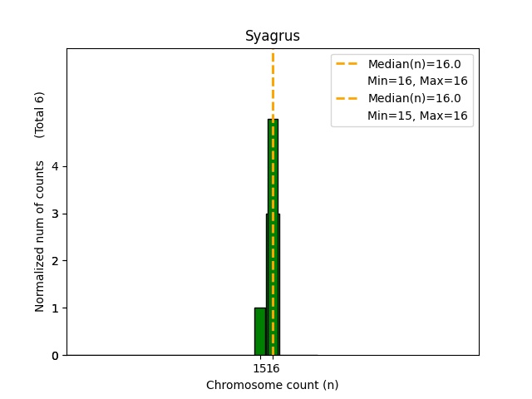Viewport: 532px width, 399px height.
Task: Click the y-axis tick label 1
Action: click(x=54, y=308)
